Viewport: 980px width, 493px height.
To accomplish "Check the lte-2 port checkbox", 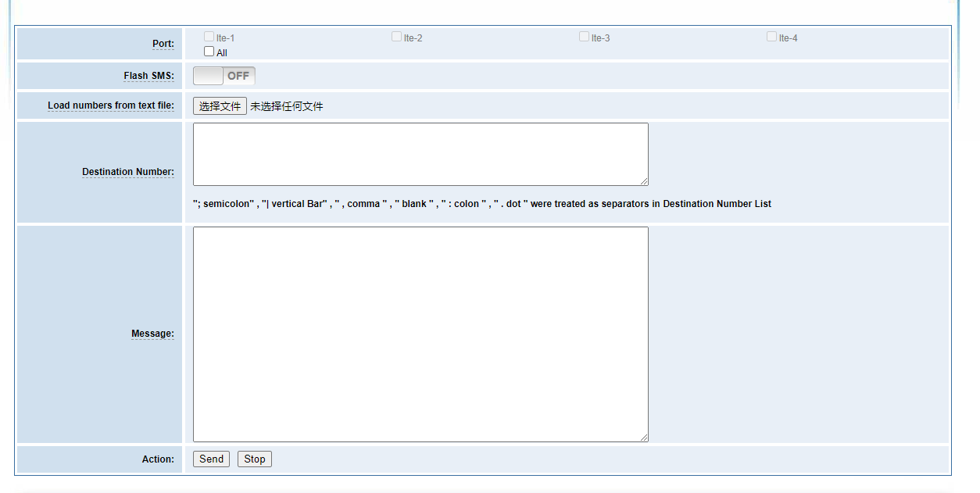I will click(x=396, y=37).
